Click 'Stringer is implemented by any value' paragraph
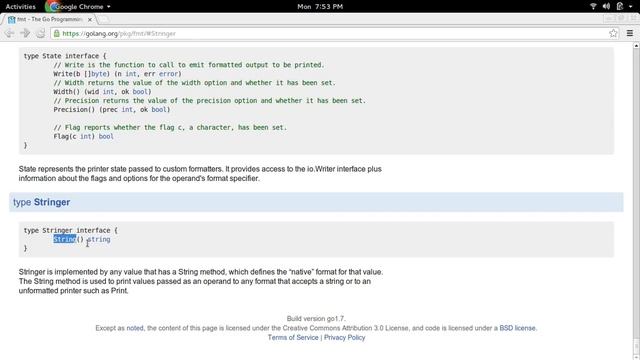The width and height of the screenshot is (640, 360). [x=201, y=281]
